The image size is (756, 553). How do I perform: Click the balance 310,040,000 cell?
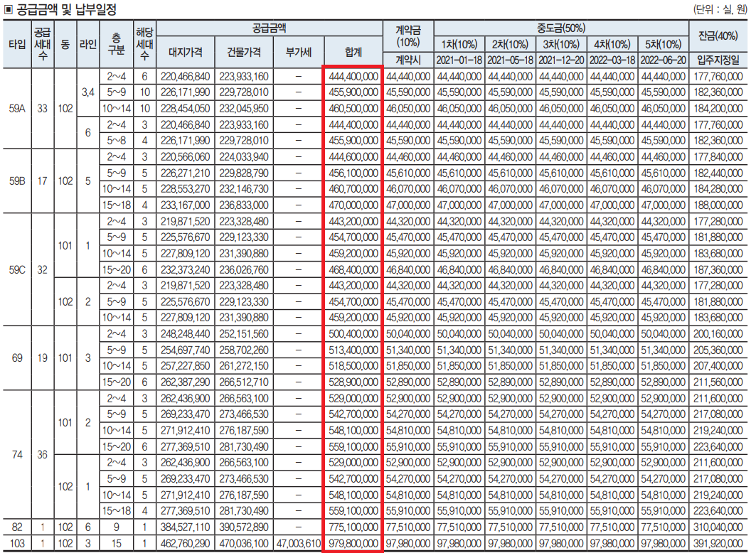coord(718,527)
